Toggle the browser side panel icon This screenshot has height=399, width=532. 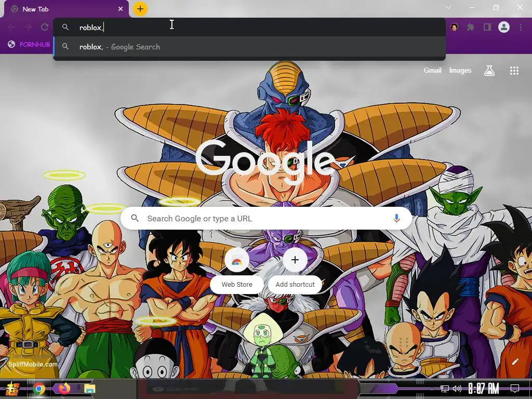click(x=487, y=27)
